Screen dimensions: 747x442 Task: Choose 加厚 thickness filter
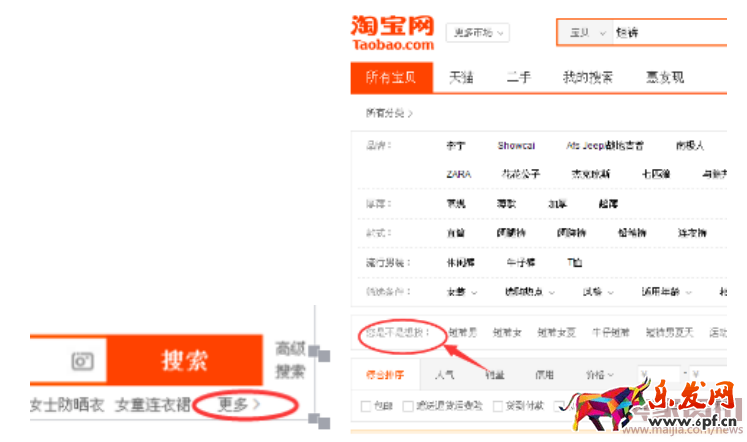pos(557,204)
